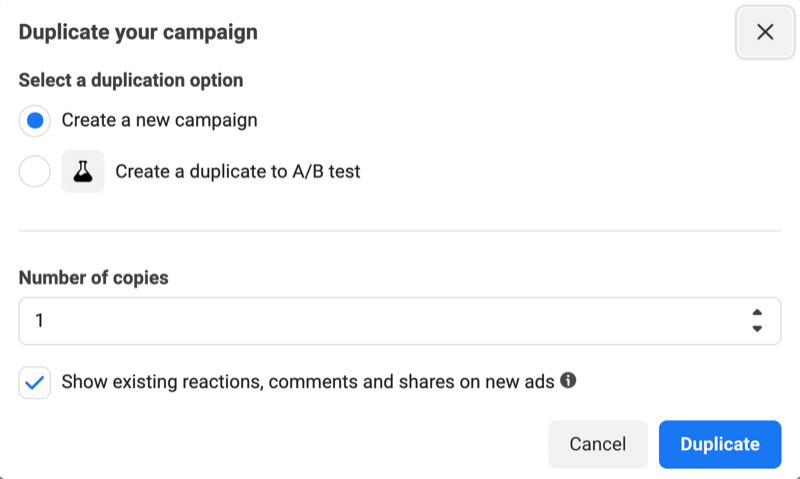The image size is (800, 479).
Task: Click the "Select a duplication option" heading
Action: 131,80
